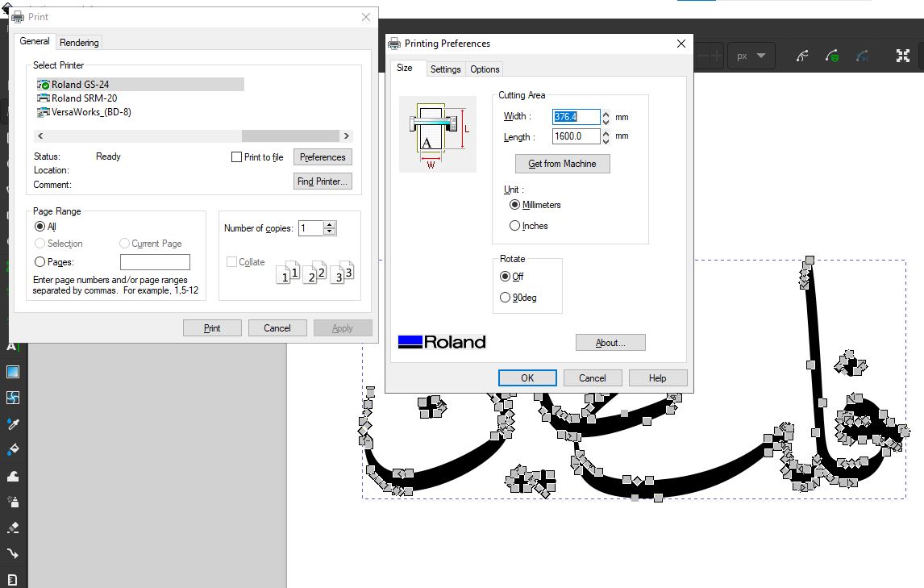924x588 pixels.
Task: Select the Current Page radio option
Action: 124,244
